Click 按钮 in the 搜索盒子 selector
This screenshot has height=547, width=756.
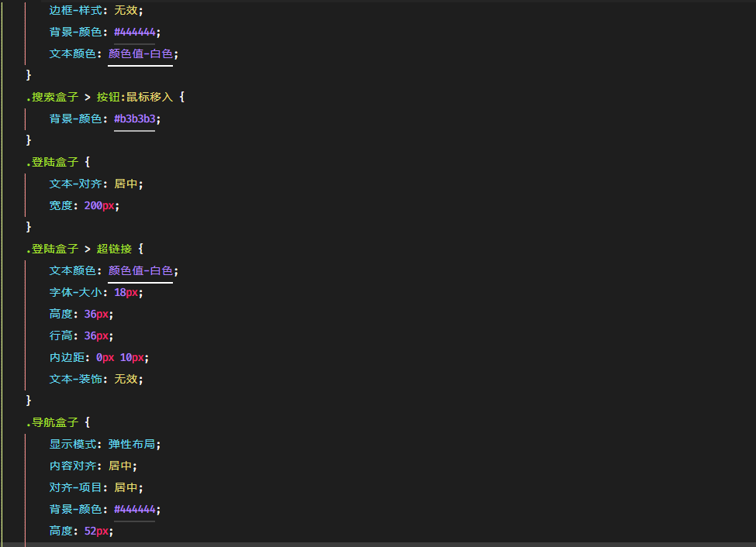[108, 97]
